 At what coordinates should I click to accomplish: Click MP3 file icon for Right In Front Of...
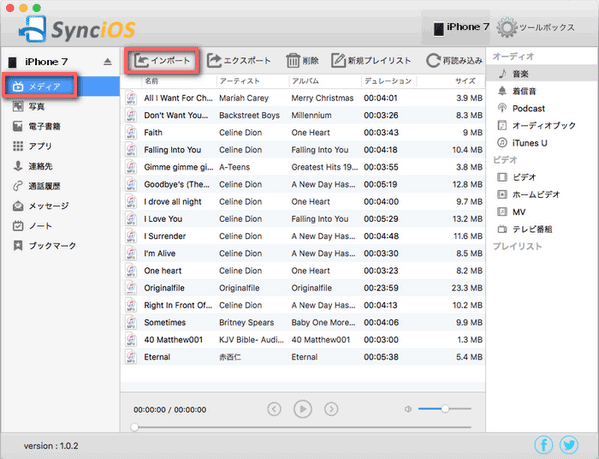[131, 305]
